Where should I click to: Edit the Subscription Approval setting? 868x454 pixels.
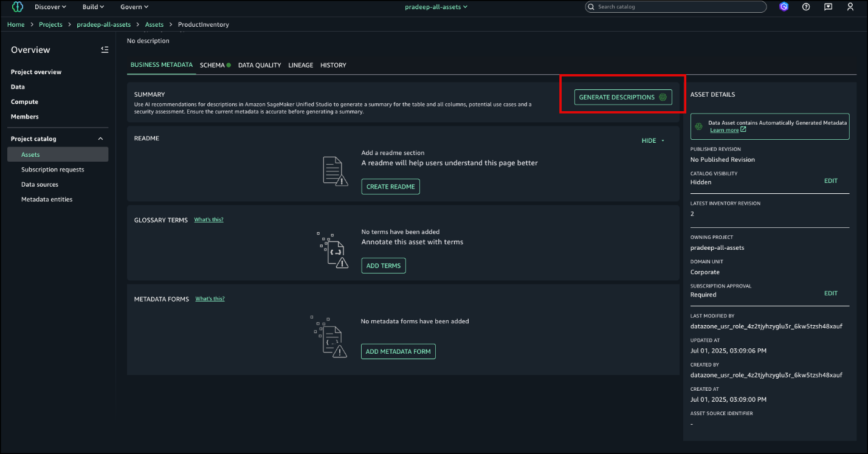point(831,294)
